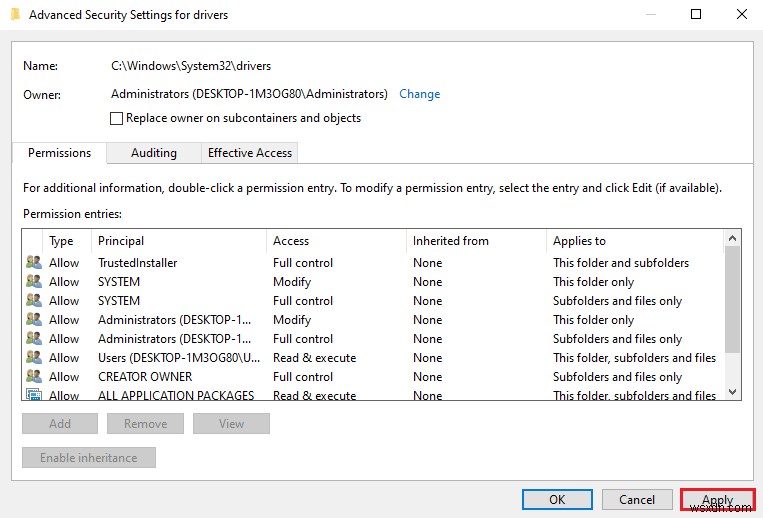Click the user icon for SYSTEM Modify entry
The width and height of the screenshot is (763, 518).
click(x=34, y=282)
